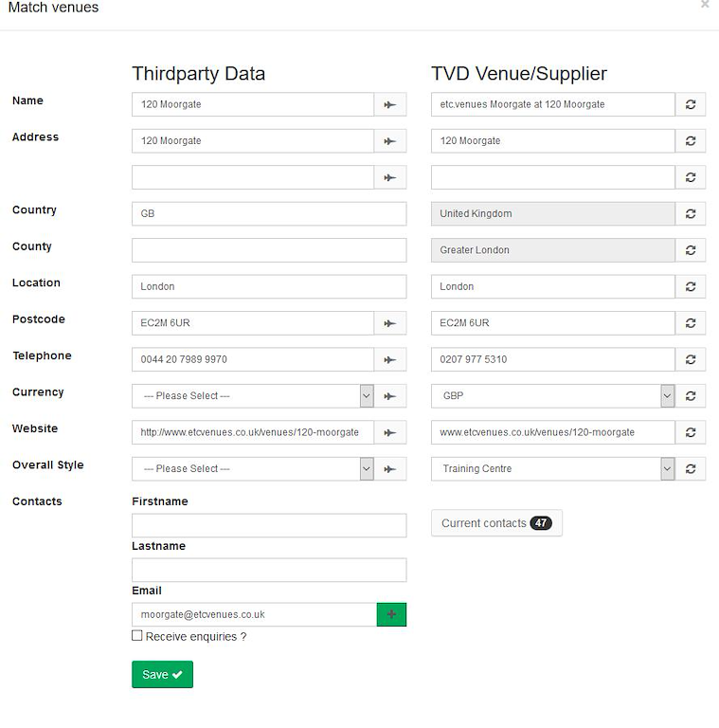Edit thirdparty Postcode field EC2M 6UR
This screenshot has width=719, height=728.
(253, 323)
